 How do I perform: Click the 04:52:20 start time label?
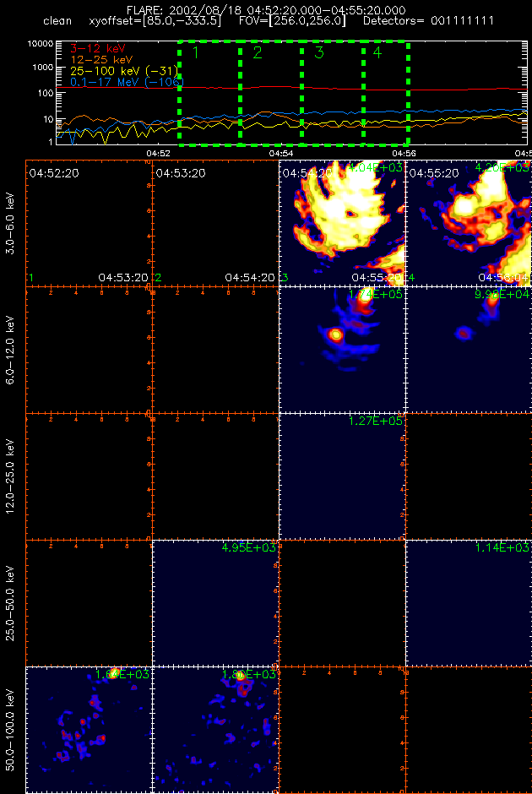point(54,173)
